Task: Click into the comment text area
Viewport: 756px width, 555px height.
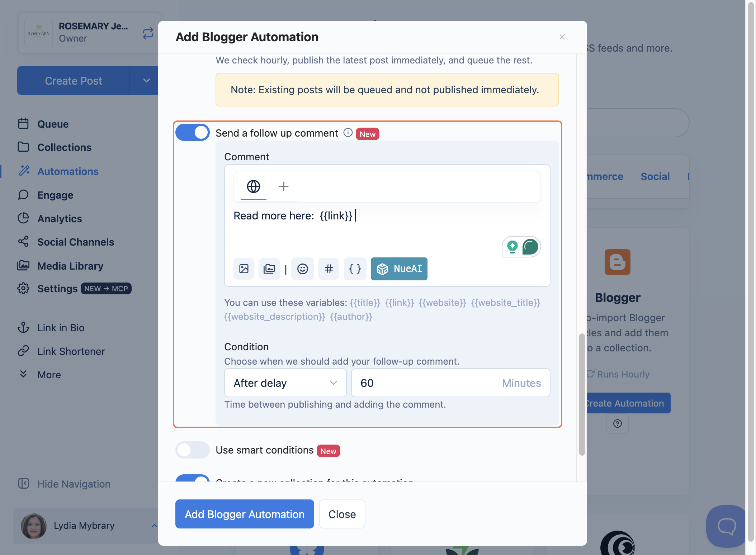Action: point(387,226)
